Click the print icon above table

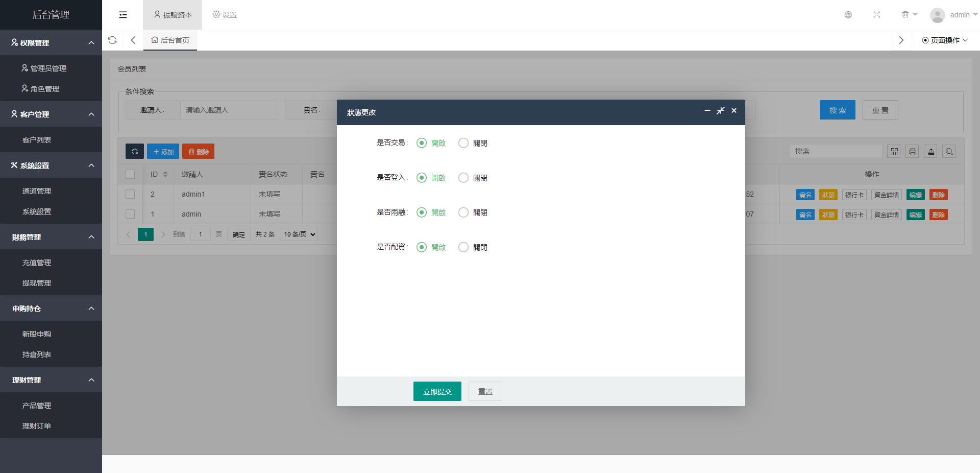(912, 152)
